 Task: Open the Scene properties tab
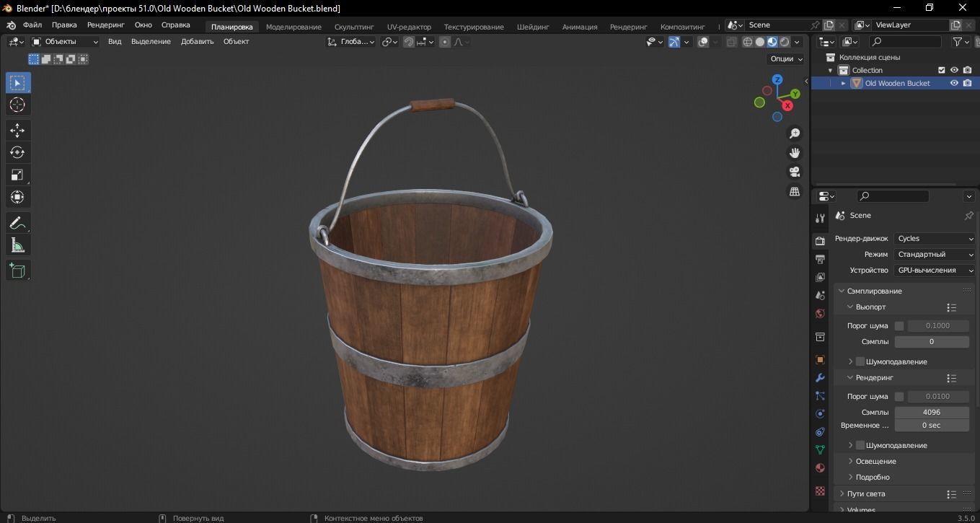coord(820,295)
